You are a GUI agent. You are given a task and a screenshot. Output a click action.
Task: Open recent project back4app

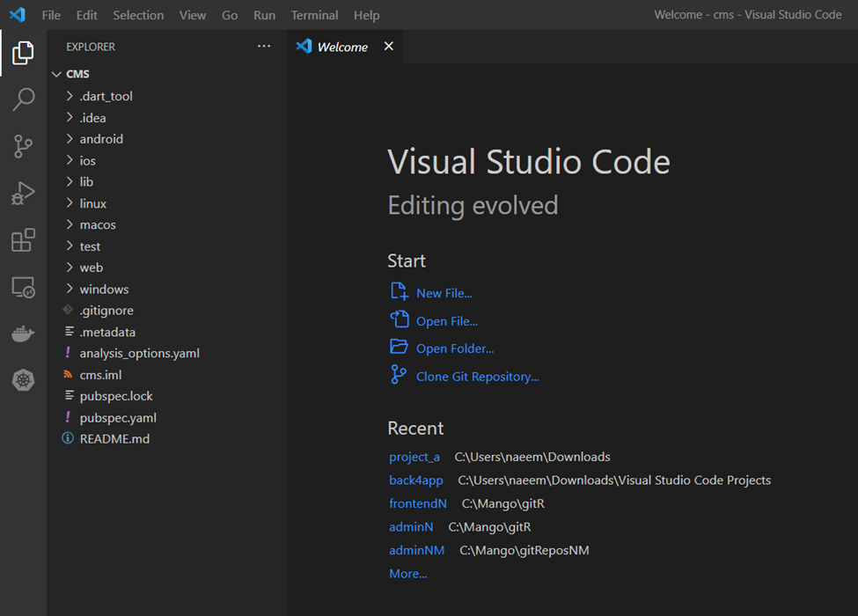tap(415, 480)
